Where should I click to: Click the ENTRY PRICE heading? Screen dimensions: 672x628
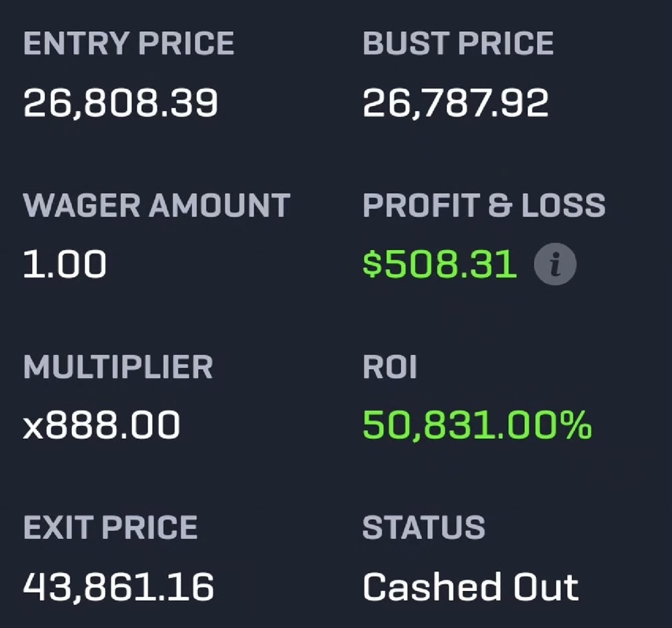coord(129,43)
